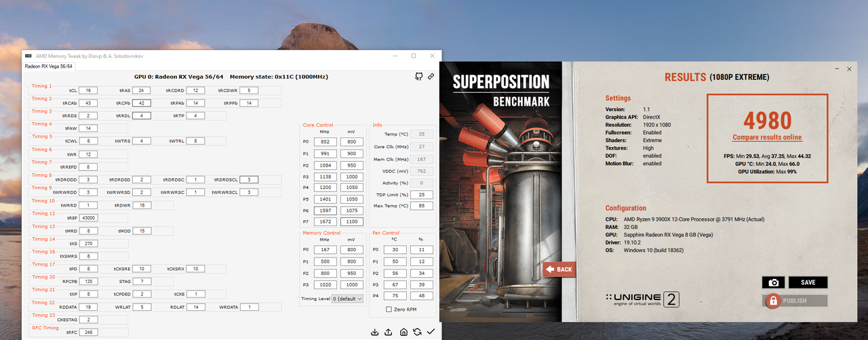The image size is (868, 340).
Task: Select the Radeon RX Vega 56/64 tab
Action: (x=48, y=66)
